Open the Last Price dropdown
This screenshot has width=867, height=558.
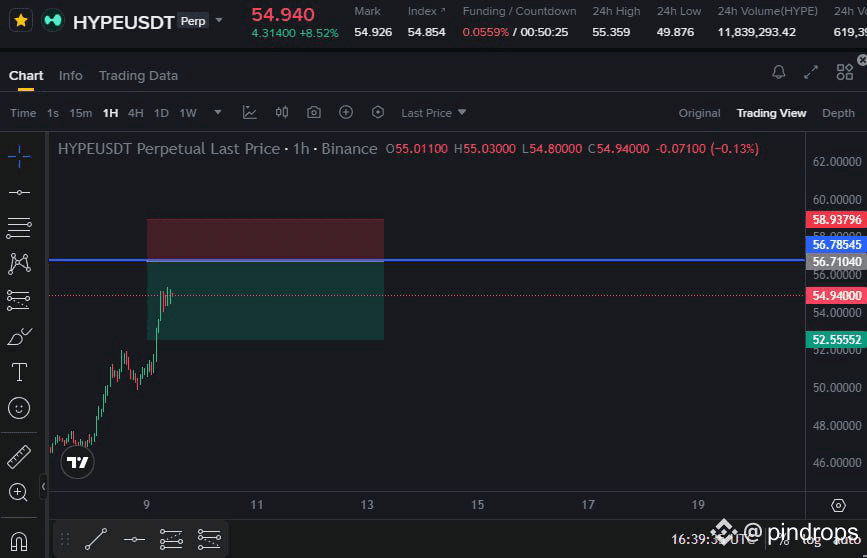(x=434, y=113)
